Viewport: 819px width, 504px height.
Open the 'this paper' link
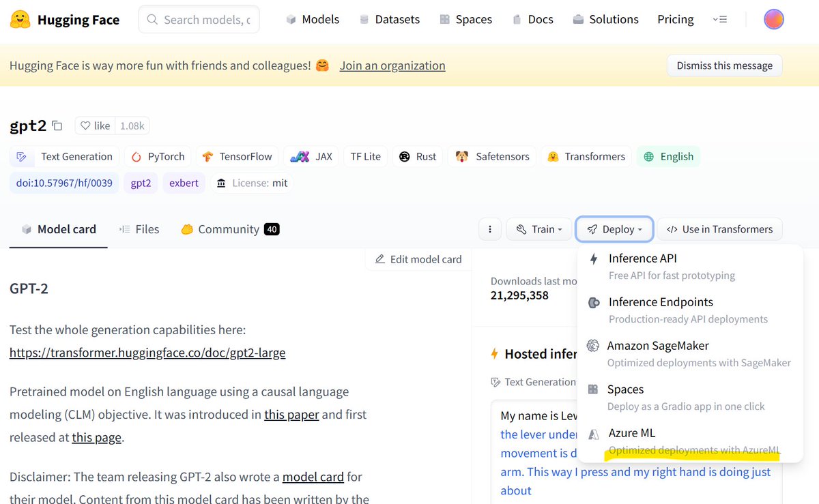[x=291, y=414]
